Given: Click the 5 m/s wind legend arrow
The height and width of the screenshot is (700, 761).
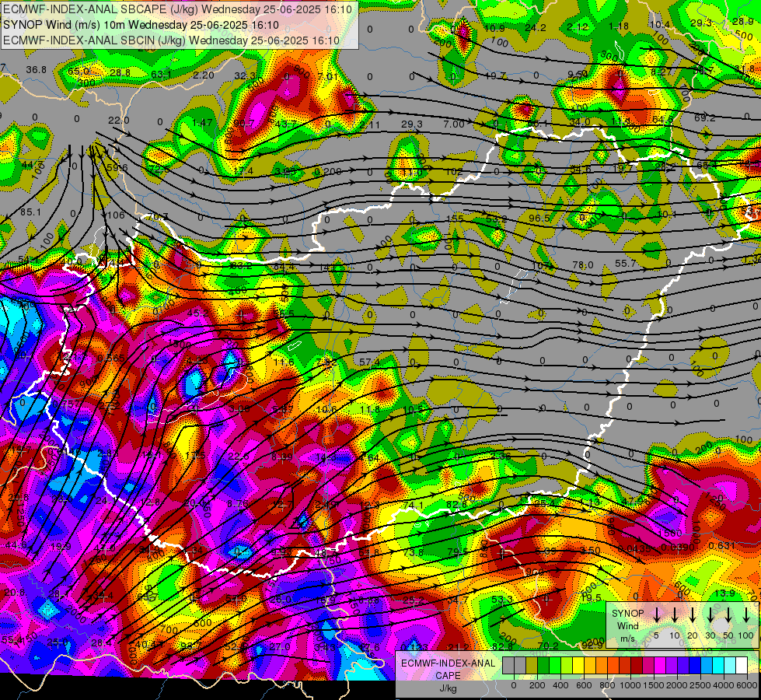Looking at the screenshot, I should point(657,615).
